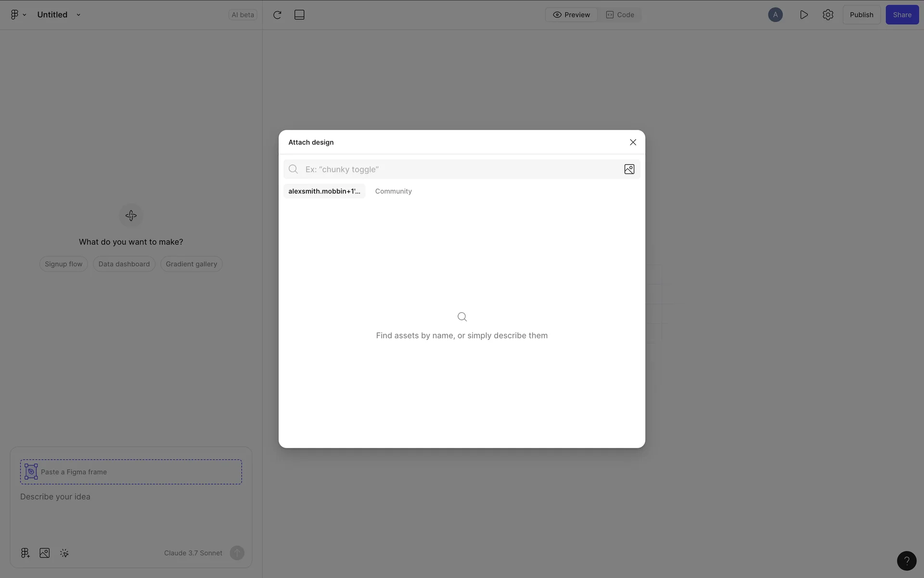Switch to Preview mode
The width and height of the screenshot is (924, 578).
coord(571,15)
